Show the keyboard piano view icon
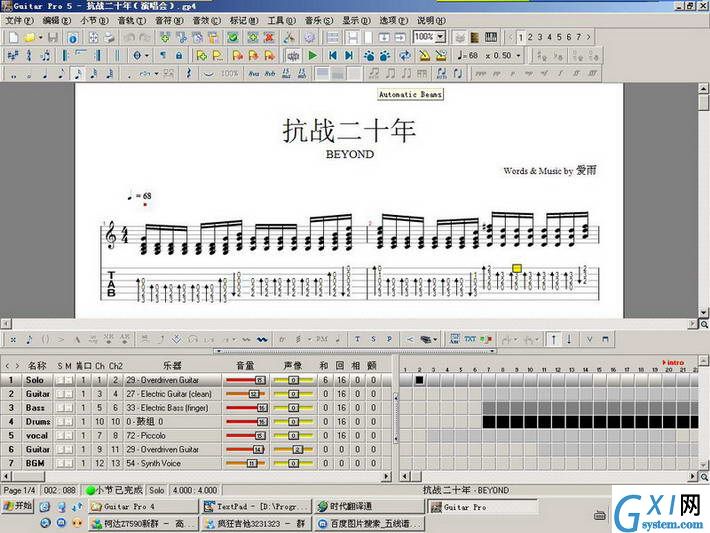 (x=491, y=38)
